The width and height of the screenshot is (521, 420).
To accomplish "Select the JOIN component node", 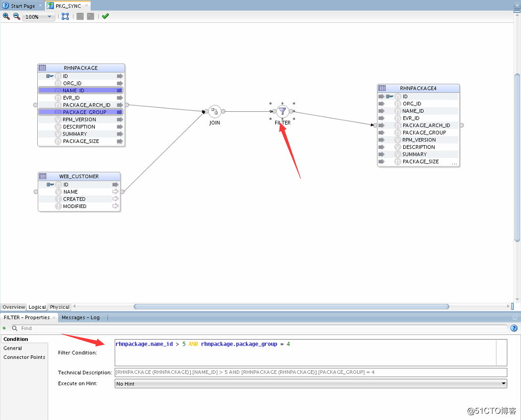I will pyautogui.click(x=215, y=111).
